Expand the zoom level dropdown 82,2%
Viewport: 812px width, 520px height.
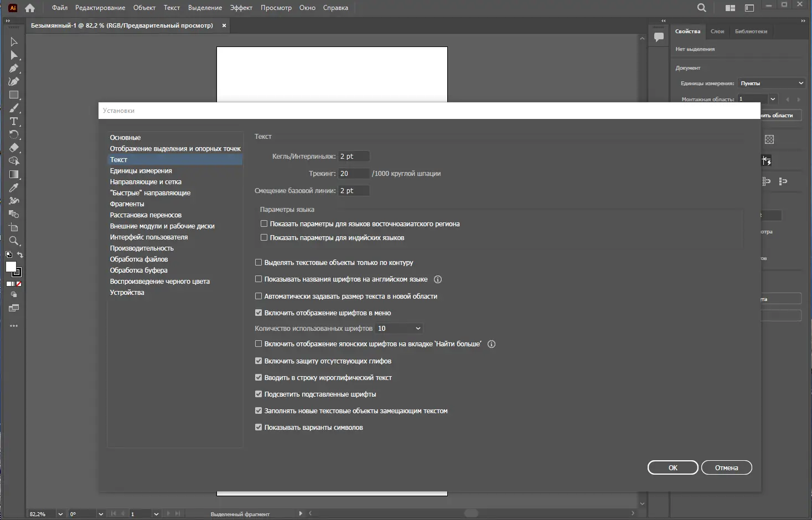pyautogui.click(x=60, y=514)
